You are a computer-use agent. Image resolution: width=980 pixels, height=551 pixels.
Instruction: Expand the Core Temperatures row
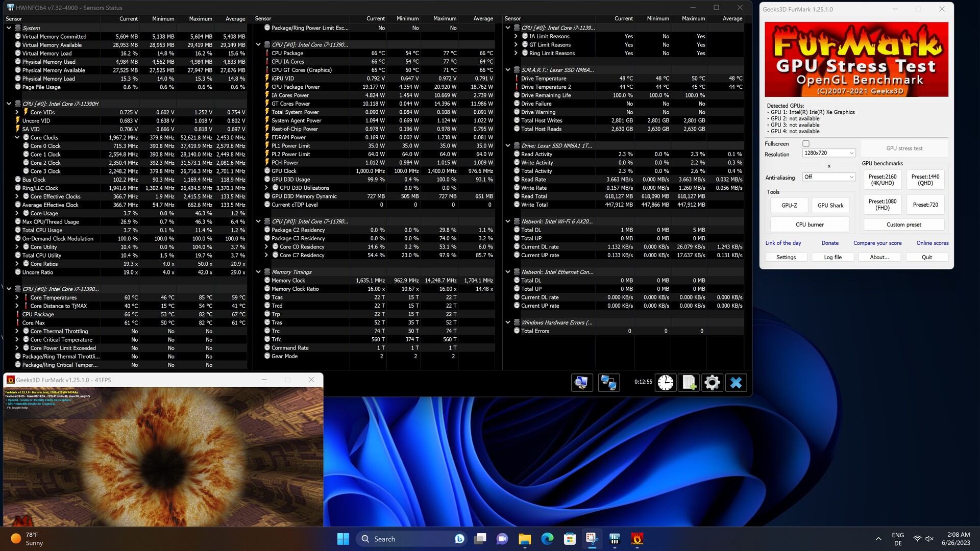(17, 297)
